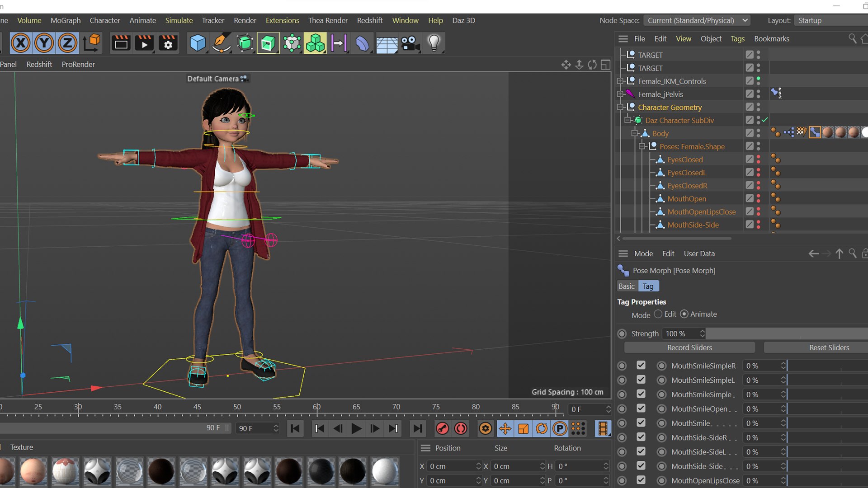Image resolution: width=868 pixels, height=488 pixels.
Task: Step the Strength value spinner
Action: coord(702,333)
